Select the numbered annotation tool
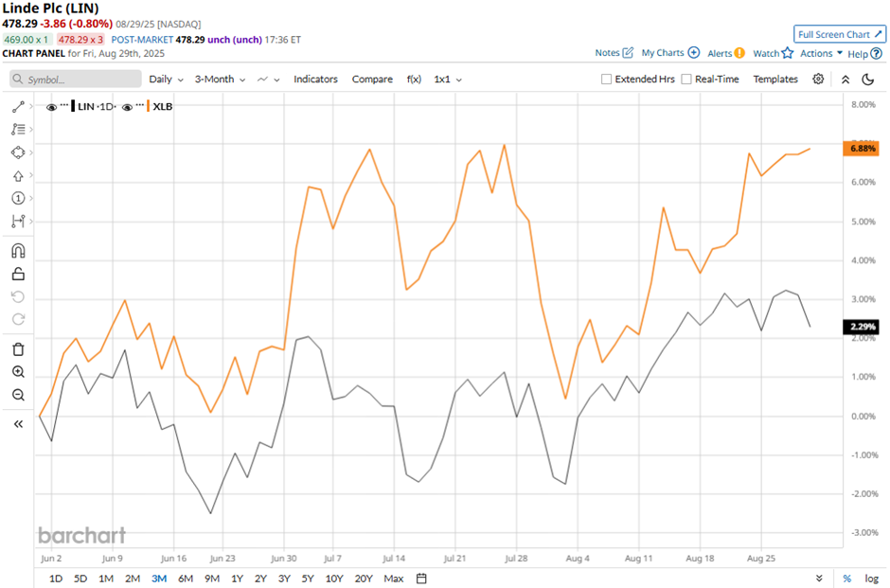The width and height of the screenshot is (890, 588). (x=18, y=198)
